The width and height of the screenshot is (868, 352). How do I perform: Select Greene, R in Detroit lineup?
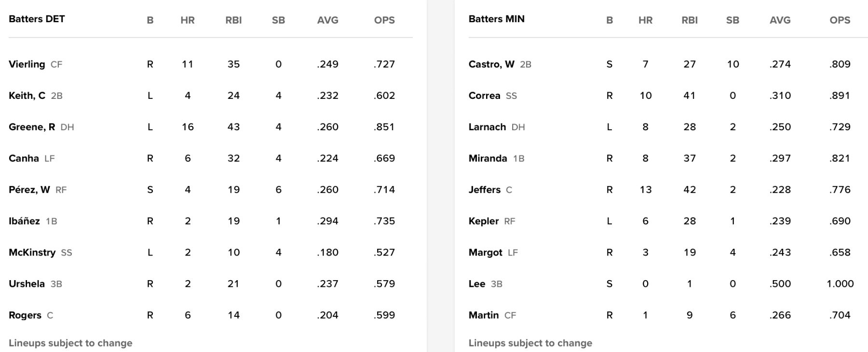(32, 127)
